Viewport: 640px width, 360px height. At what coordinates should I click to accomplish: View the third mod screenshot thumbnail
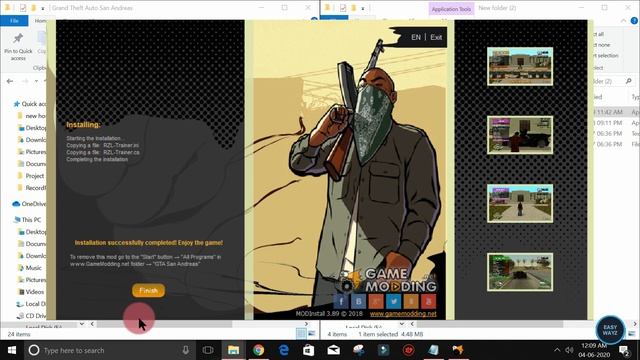(520, 203)
